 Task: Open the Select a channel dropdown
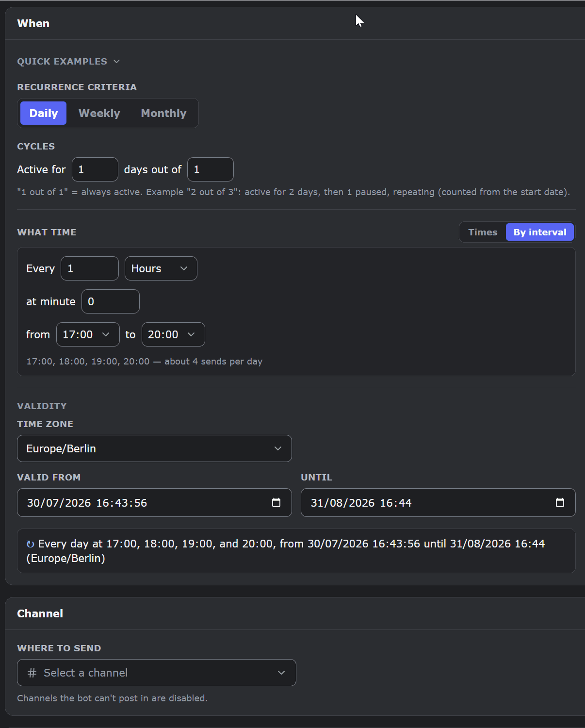coord(157,673)
